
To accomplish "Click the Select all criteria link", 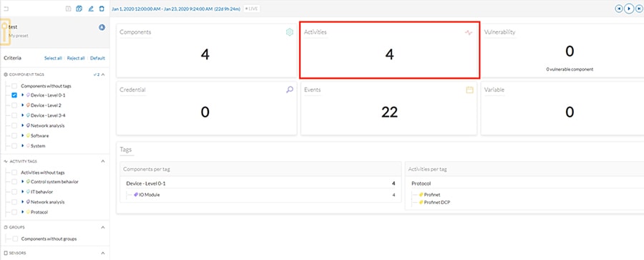I will pyautogui.click(x=53, y=59).
